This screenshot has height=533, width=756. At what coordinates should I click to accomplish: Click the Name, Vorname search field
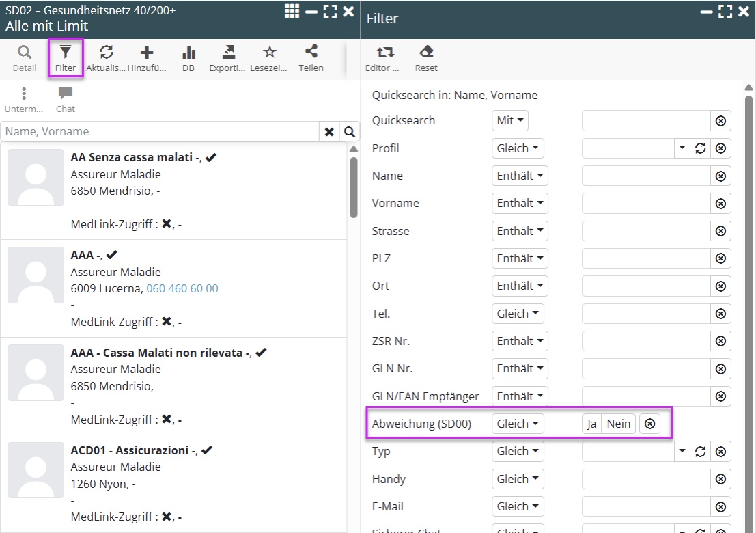(x=160, y=132)
